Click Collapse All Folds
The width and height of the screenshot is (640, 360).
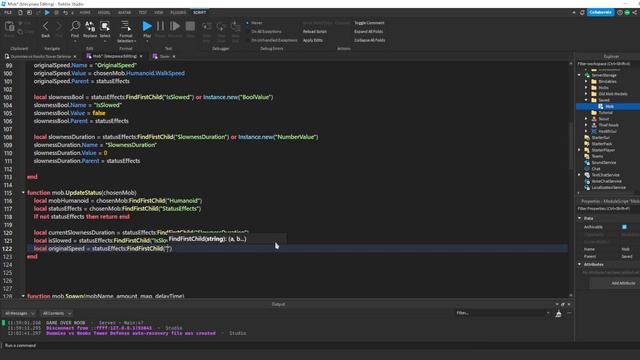[x=369, y=40]
